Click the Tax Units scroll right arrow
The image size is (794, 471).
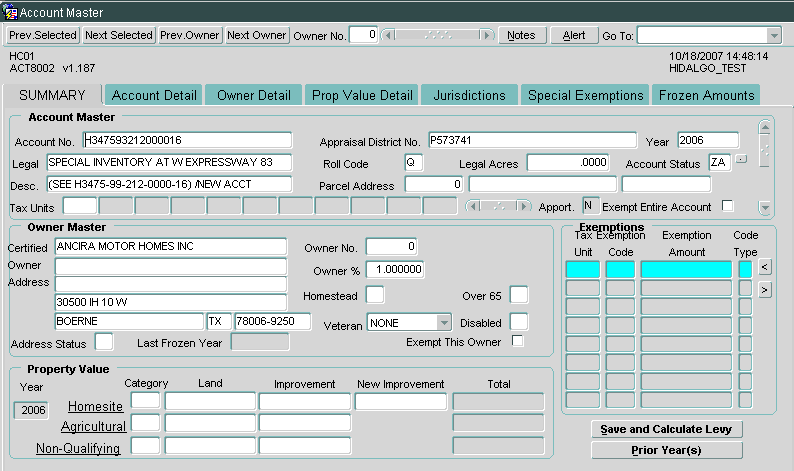point(523,206)
